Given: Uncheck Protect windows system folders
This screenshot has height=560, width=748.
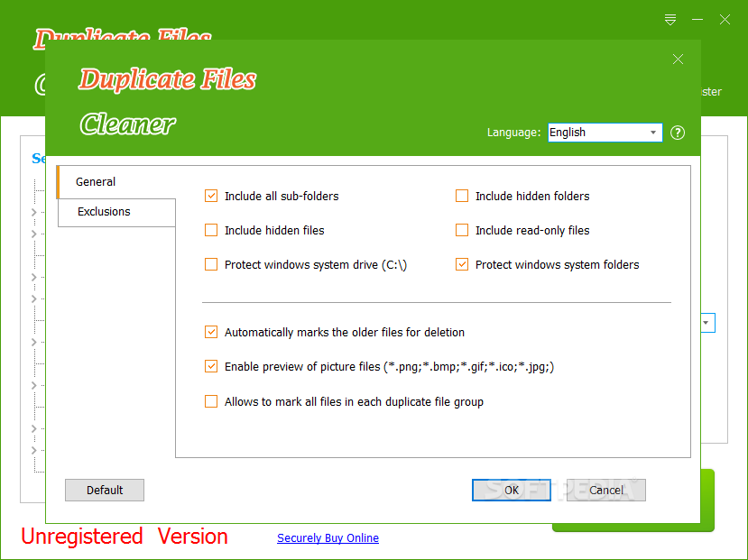Looking at the screenshot, I should tap(462, 264).
